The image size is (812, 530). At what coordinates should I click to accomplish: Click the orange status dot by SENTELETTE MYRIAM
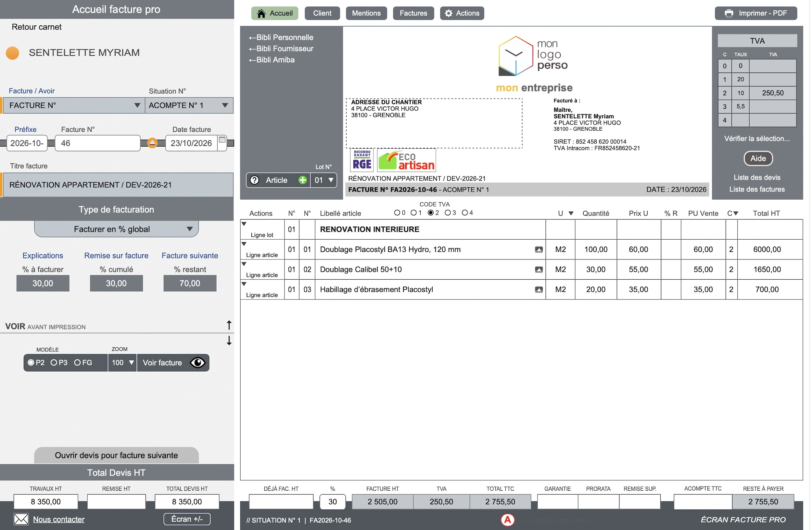[13, 53]
